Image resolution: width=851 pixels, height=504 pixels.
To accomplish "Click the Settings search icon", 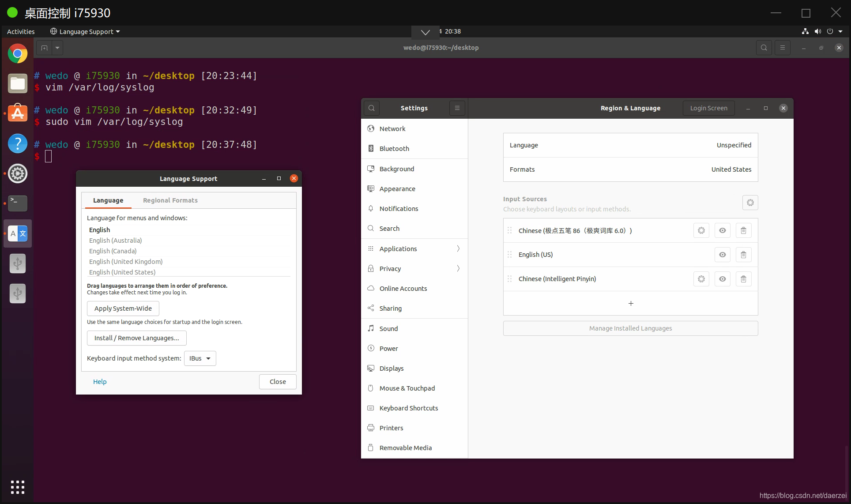I will pos(372,108).
